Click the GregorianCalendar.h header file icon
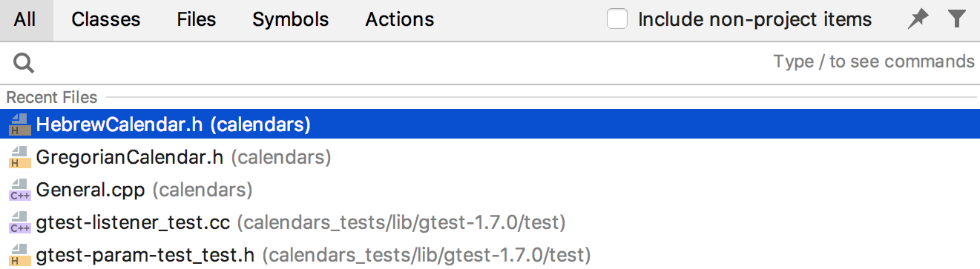Viewport: 980px width, 269px height. coord(19,157)
